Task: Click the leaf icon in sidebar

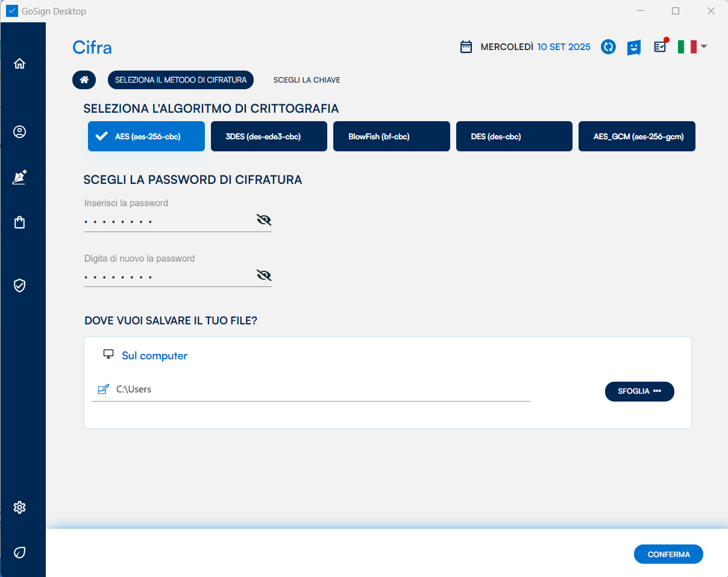Action: [20, 552]
